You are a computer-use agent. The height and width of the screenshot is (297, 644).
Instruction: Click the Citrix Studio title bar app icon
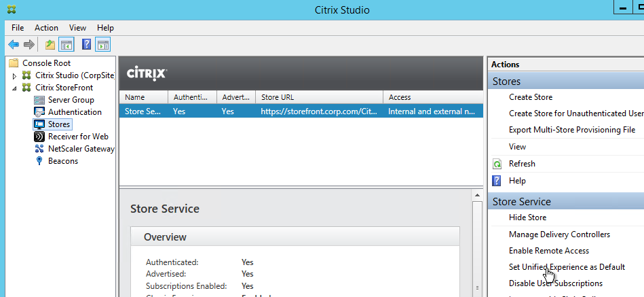point(12,10)
